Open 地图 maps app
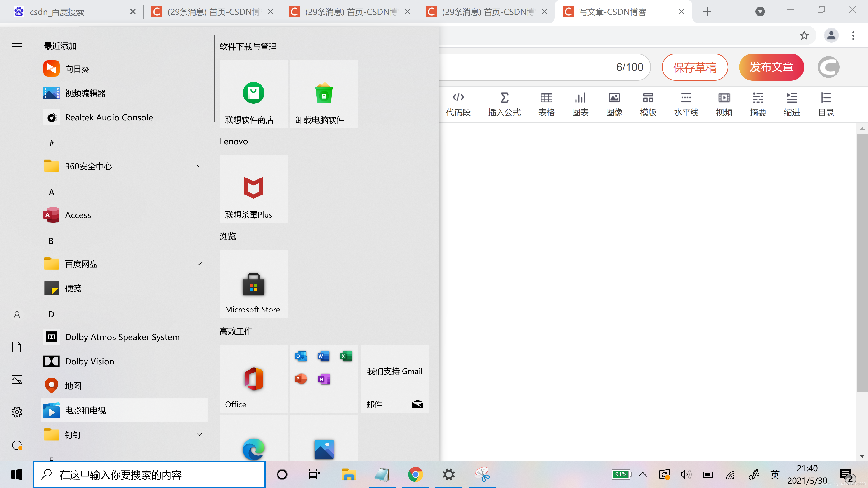868x488 pixels. (x=124, y=386)
